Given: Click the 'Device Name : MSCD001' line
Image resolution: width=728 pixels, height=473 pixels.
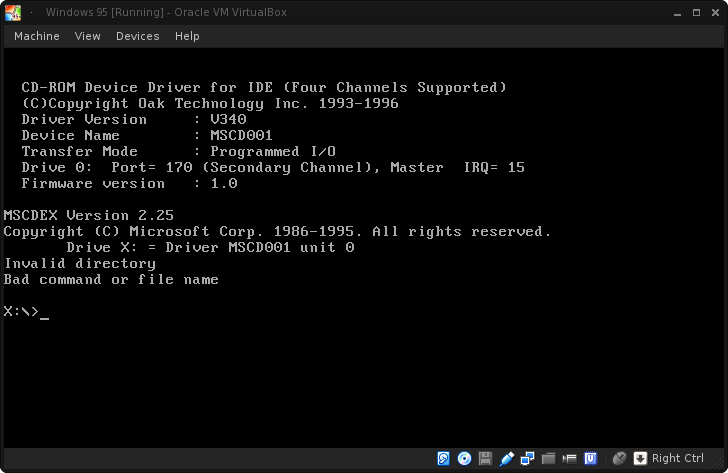Looking at the screenshot, I should point(147,136).
